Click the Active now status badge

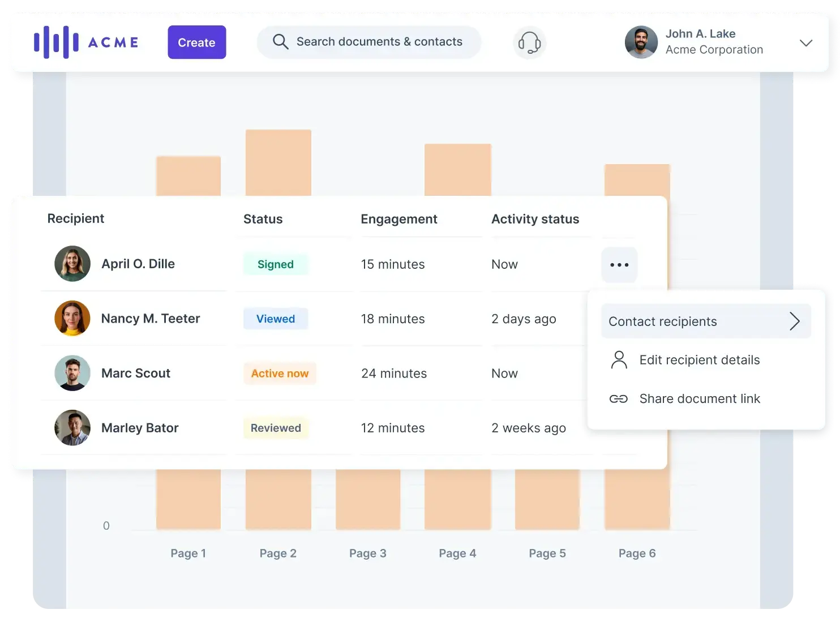(280, 374)
